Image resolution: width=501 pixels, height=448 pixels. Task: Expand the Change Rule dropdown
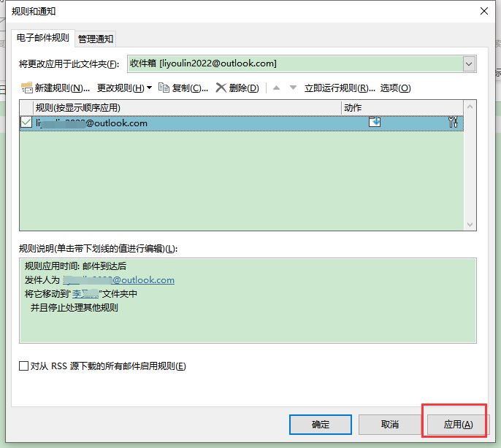124,88
